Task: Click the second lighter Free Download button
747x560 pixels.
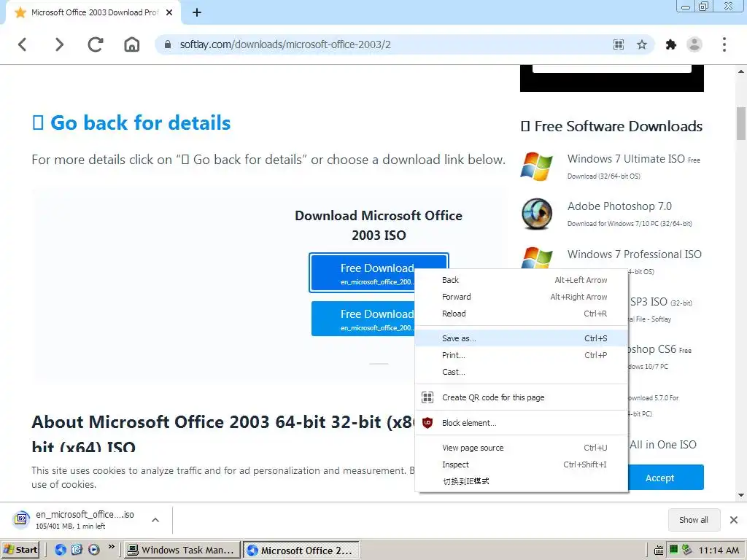Action: (363, 319)
